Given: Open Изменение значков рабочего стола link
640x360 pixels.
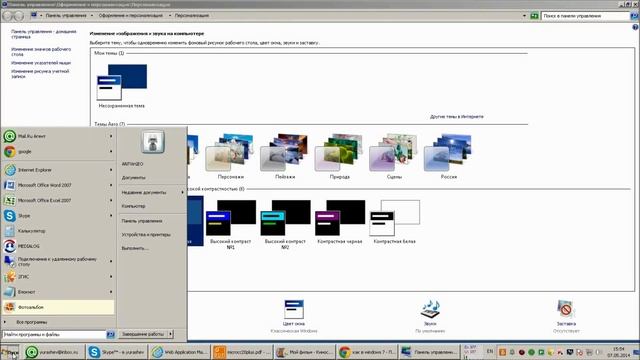Looking at the screenshot, I should (41, 51).
